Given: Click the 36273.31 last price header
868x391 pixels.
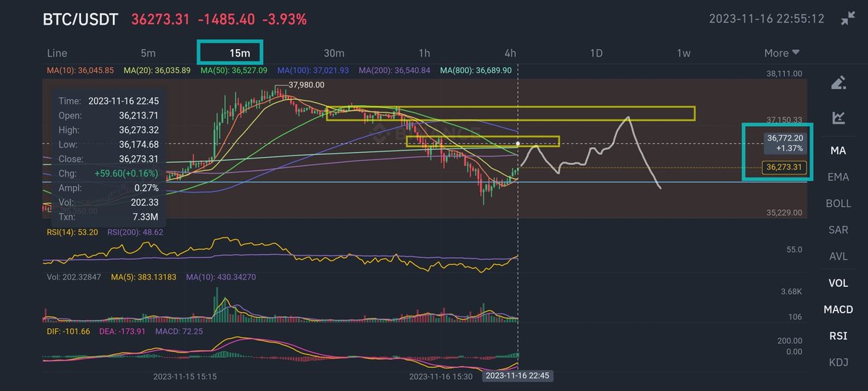Looking at the screenshot, I should coord(161,19).
